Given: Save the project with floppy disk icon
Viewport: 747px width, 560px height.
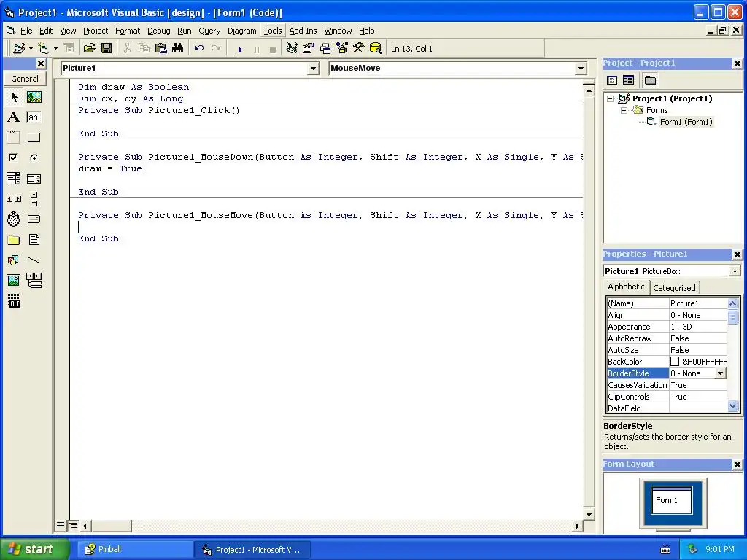Looking at the screenshot, I should pos(107,49).
